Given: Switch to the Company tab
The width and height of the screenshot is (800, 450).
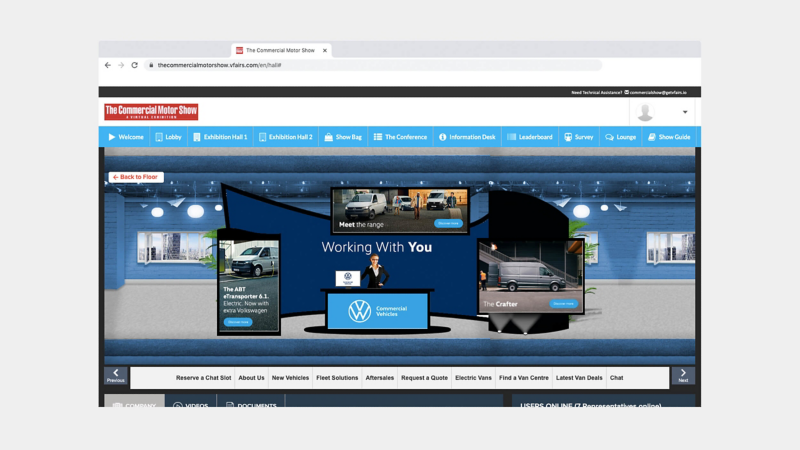Looking at the screenshot, I should [134, 401].
